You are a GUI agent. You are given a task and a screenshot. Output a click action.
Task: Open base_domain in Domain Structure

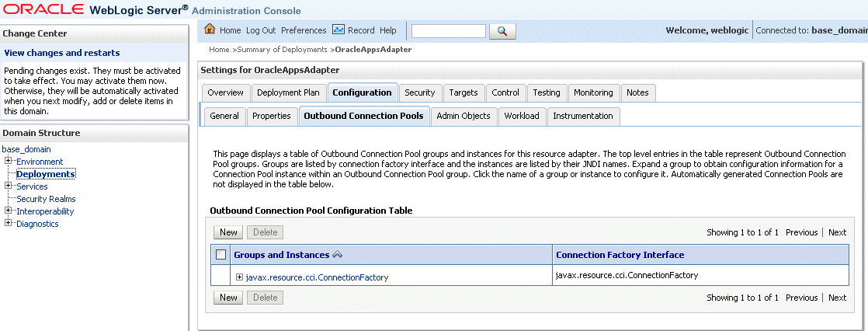click(26, 149)
